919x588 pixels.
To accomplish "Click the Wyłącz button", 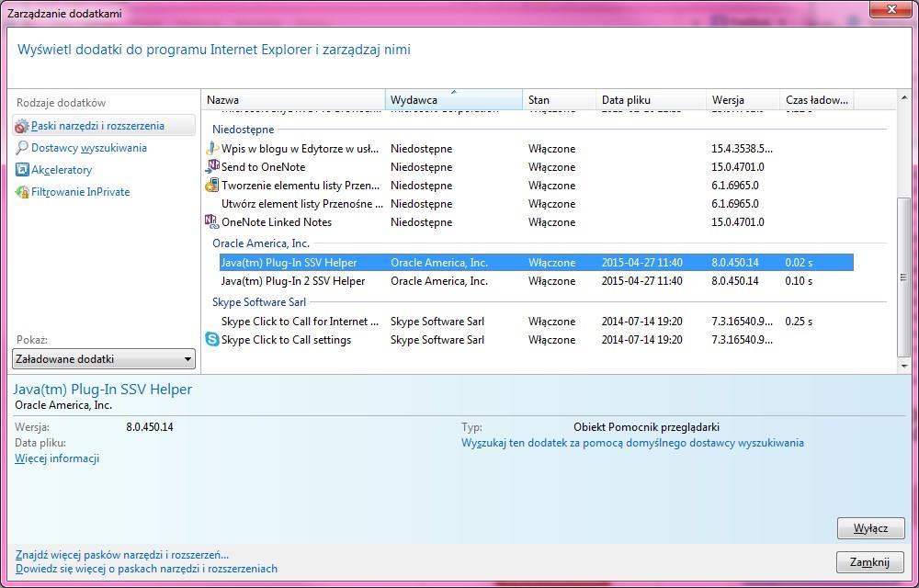I will click(x=871, y=528).
